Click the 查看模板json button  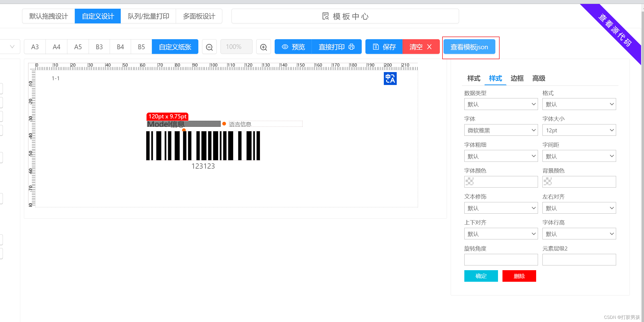pyautogui.click(x=469, y=47)
